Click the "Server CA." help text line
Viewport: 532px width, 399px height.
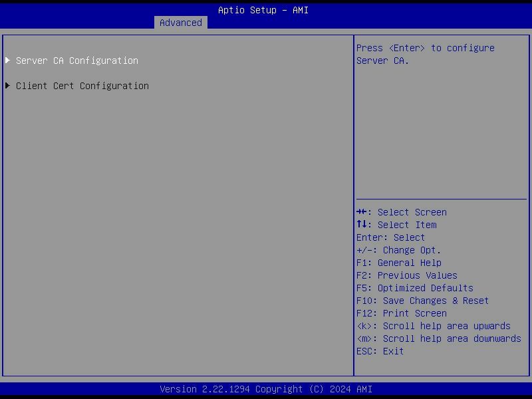382,61
